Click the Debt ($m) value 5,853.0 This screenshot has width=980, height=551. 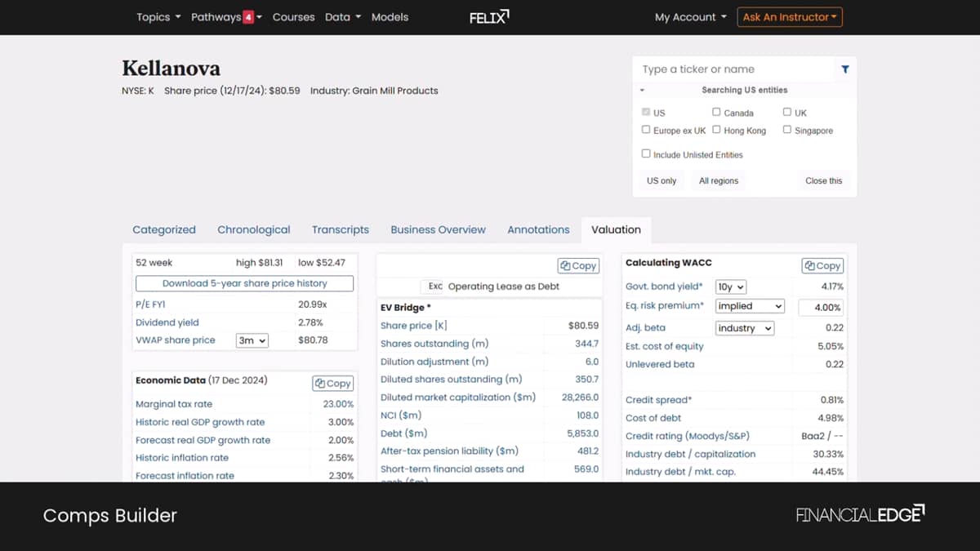point(582,433)
